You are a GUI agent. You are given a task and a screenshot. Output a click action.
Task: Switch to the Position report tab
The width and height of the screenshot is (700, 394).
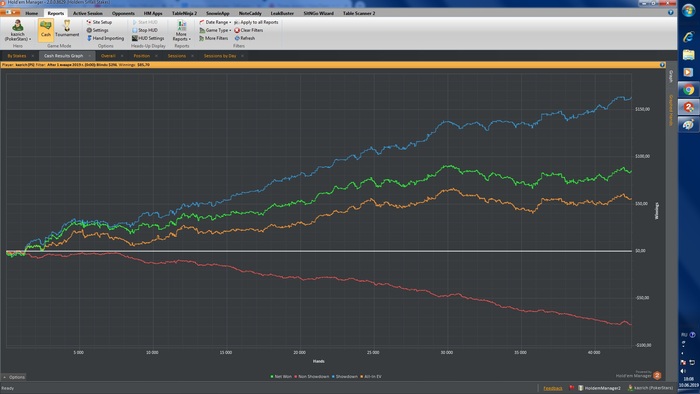142,56
